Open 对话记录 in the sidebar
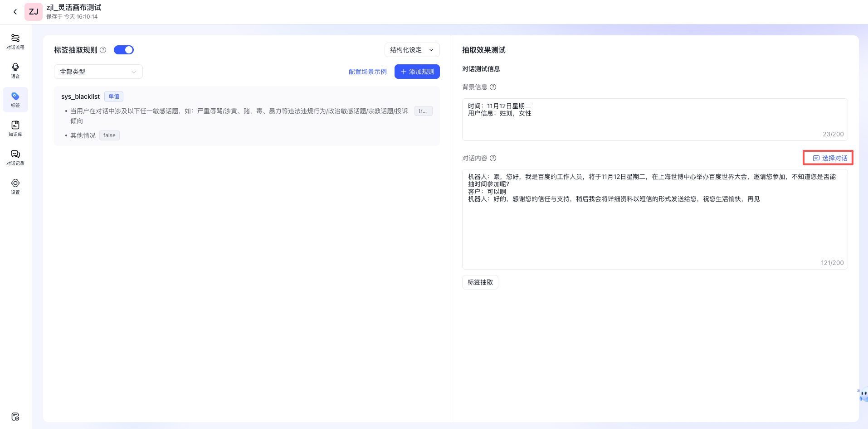The image size is (868, 429). pyautogui.click(x=15, y=157)
